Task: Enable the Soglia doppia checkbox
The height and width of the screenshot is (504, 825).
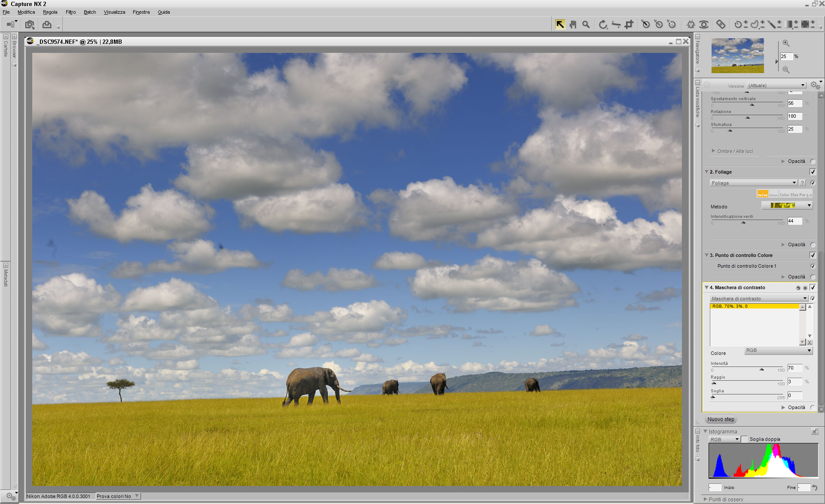Action: pyautogui.click(x=744, y=439)
